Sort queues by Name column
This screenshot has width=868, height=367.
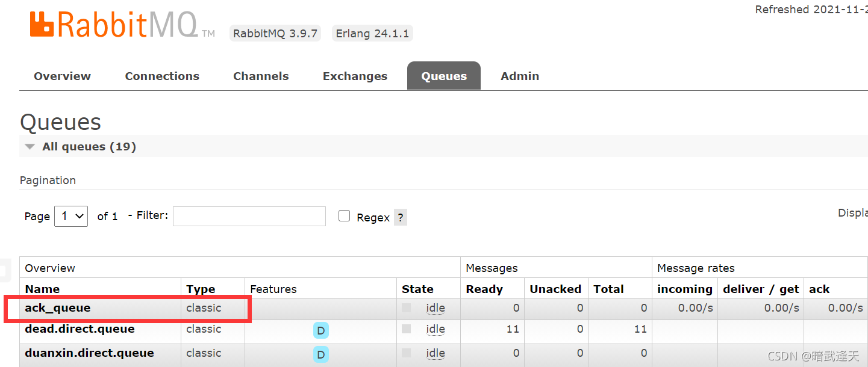(x=42, y=289)
